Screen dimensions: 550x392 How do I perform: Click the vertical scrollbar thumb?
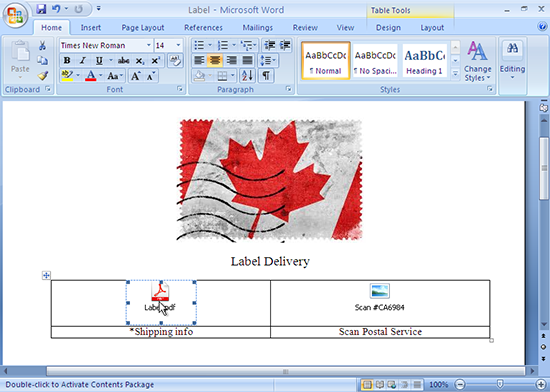[x=543, y=168]
